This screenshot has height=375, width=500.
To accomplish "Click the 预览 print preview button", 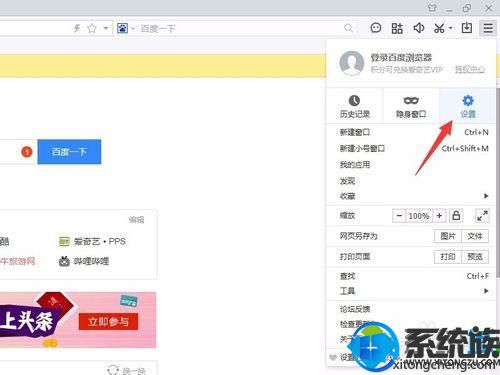I will (475, 257).
